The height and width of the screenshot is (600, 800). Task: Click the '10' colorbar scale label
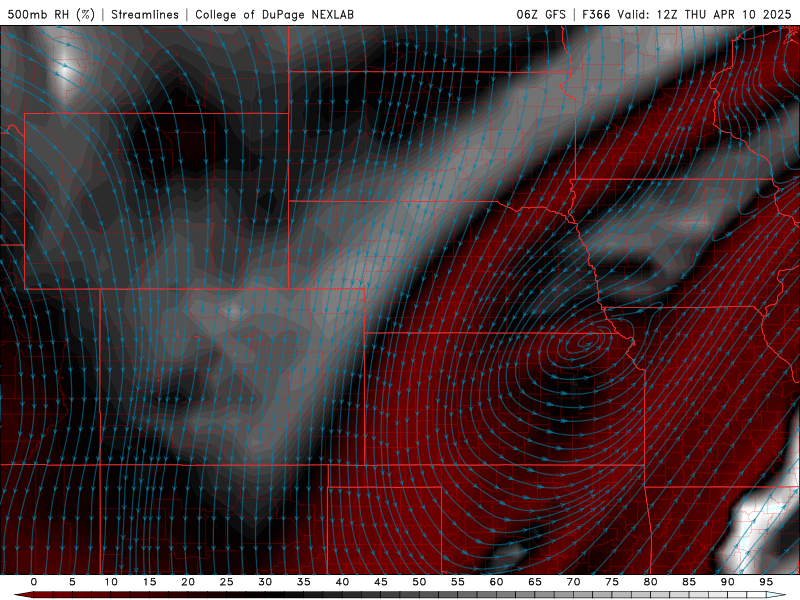point(111,582)
